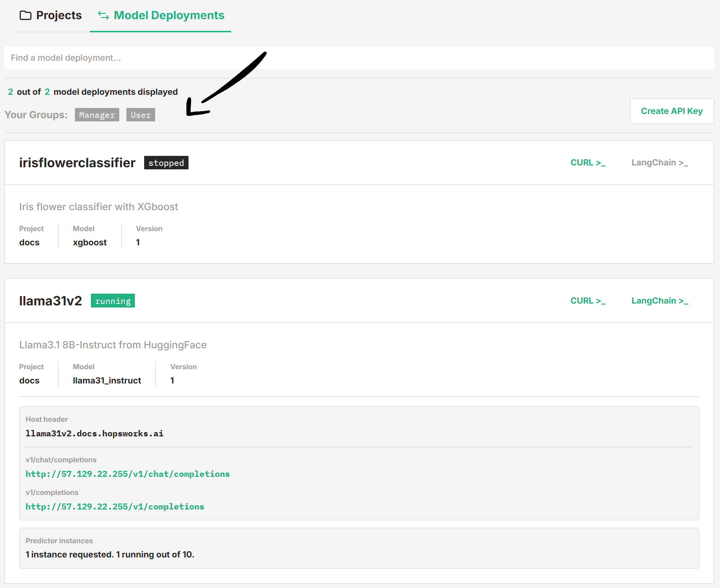Select the User group badge
Screen dimensions: 720x588
click(x=141, y=115)
